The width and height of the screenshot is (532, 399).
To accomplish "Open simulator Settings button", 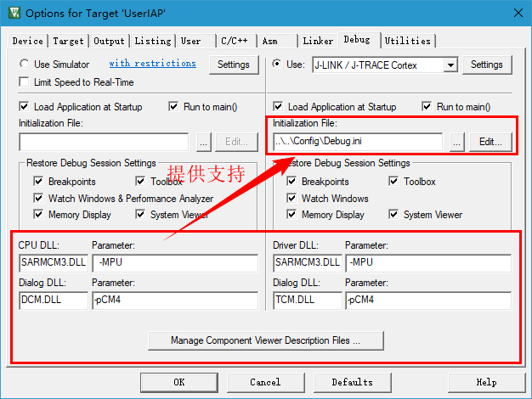I will (x=234, y=65).
